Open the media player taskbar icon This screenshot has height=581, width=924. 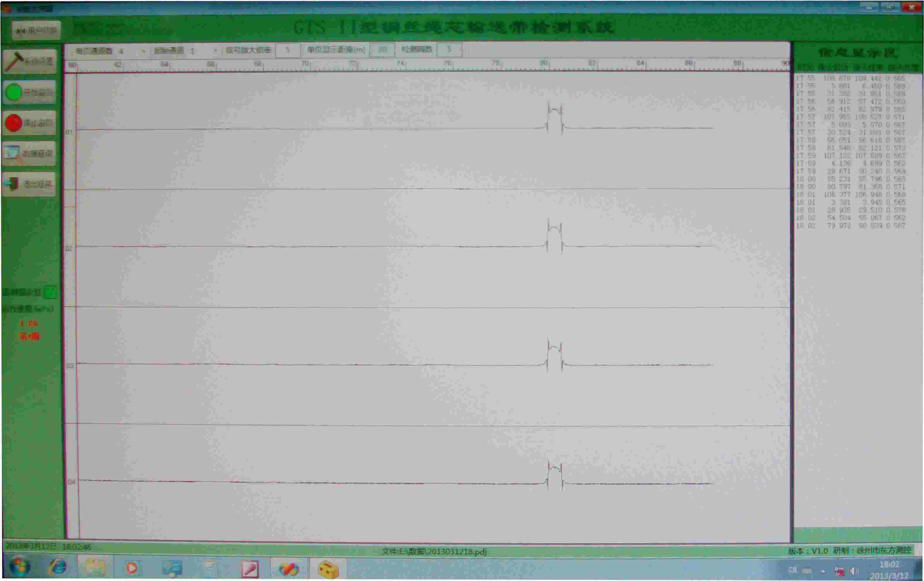(x=131, y=568)
